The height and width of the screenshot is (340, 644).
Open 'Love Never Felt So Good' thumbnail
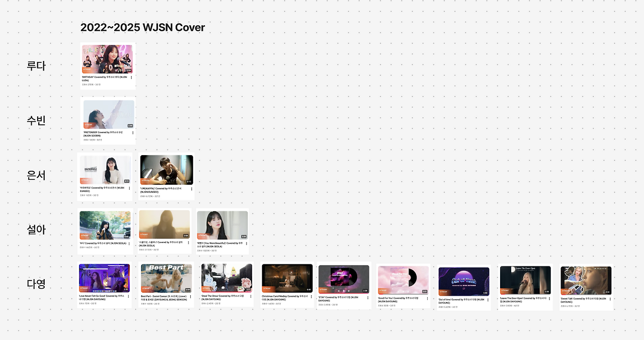click(x=104, y=279)
